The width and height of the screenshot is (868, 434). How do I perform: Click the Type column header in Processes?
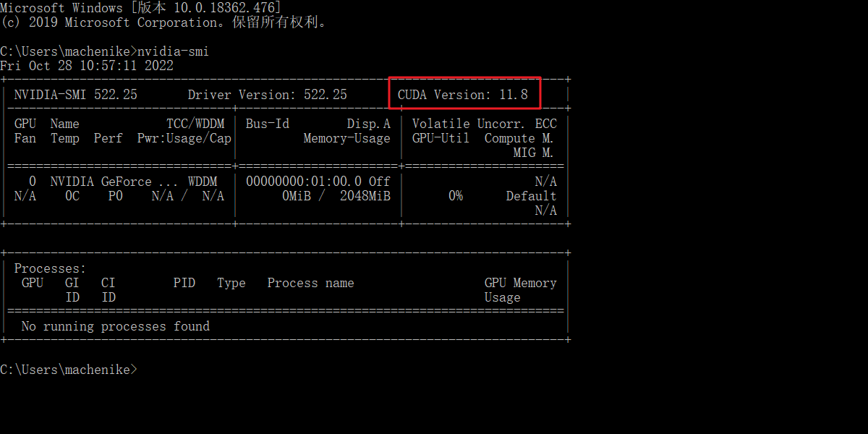(x=231, y=283)
